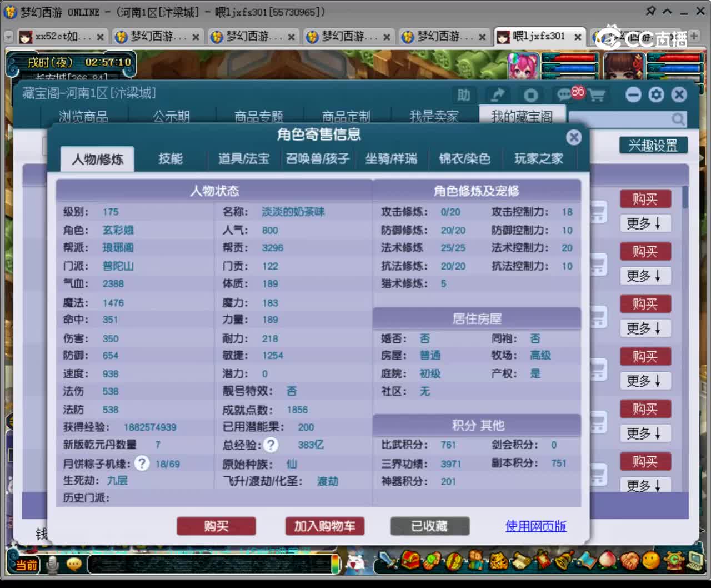
Task: Click the 助 helper button in the header
Action: click(x=464, y=95)
